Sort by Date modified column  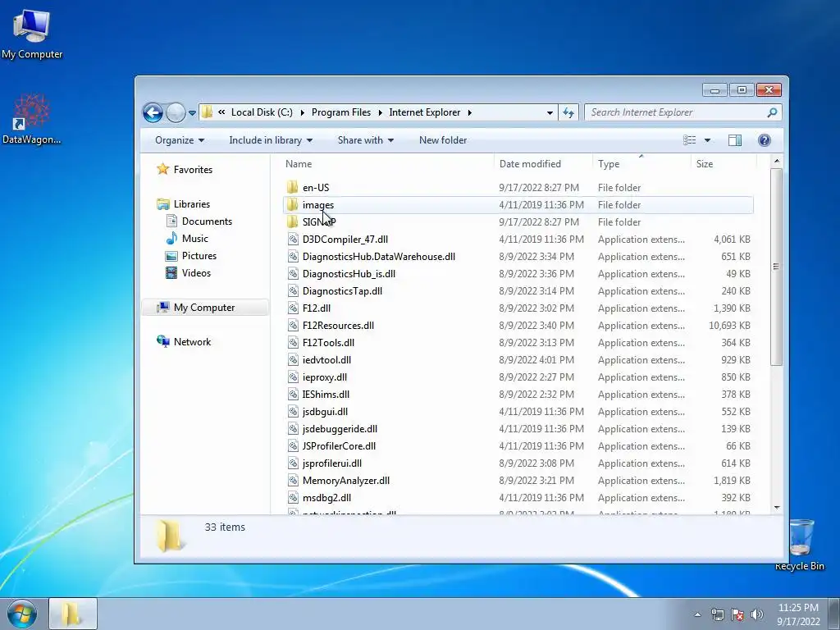531,164
